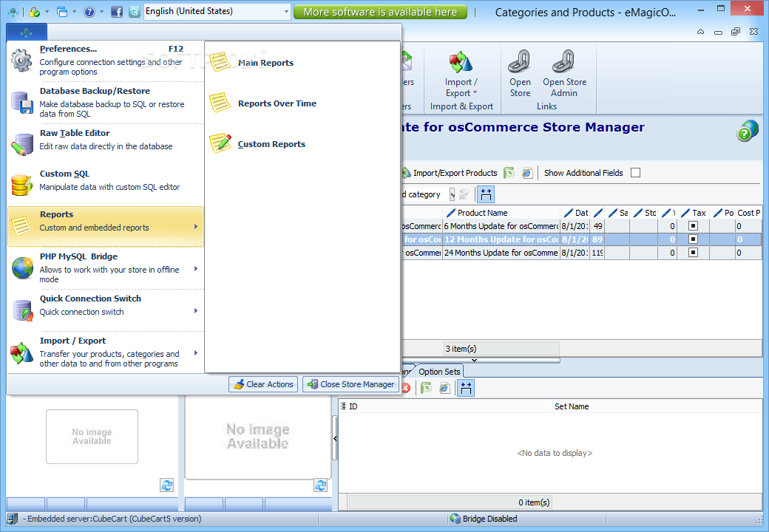This screenshot has width=769, height=532.
Task: Select Database Backup/Restore menu entry
Action: click(106, 103)
